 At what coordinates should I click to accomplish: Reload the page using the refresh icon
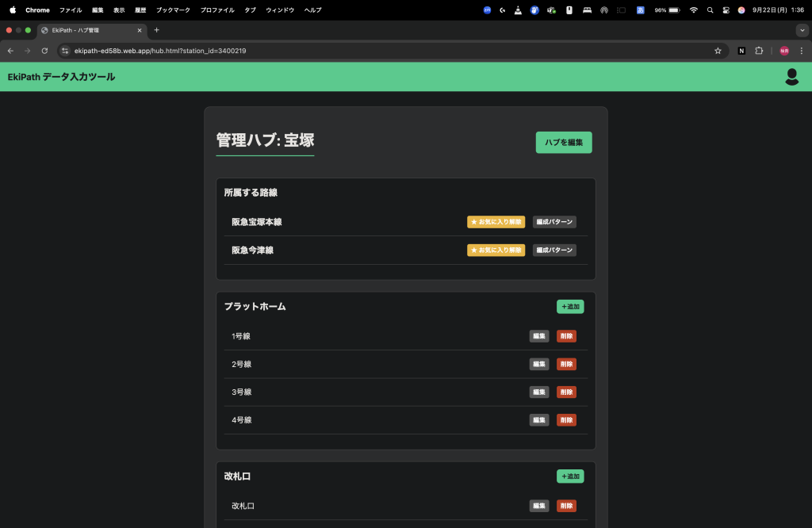pos(44,51)
